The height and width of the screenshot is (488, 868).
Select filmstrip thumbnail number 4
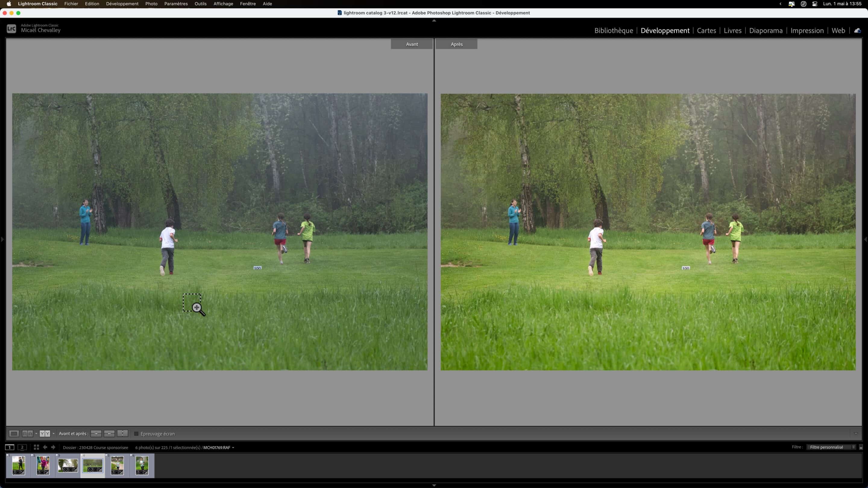[93, 465]
